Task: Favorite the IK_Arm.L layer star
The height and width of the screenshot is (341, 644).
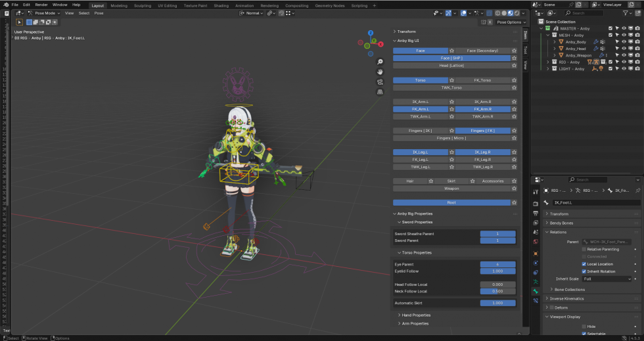Action: pos(451,102)
